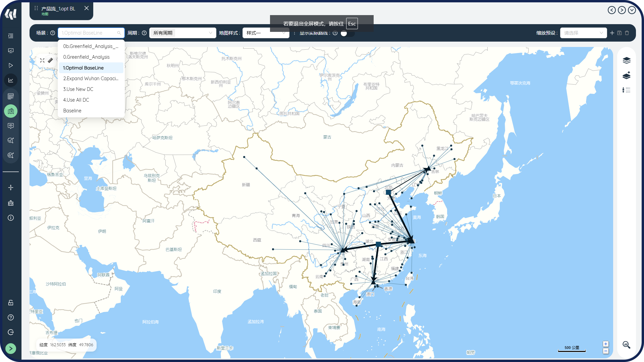Image resolution: width=644 pixels, height=362 pixels.
Task: Delete the zoom preset with trash icon
Action: (627, 33)
